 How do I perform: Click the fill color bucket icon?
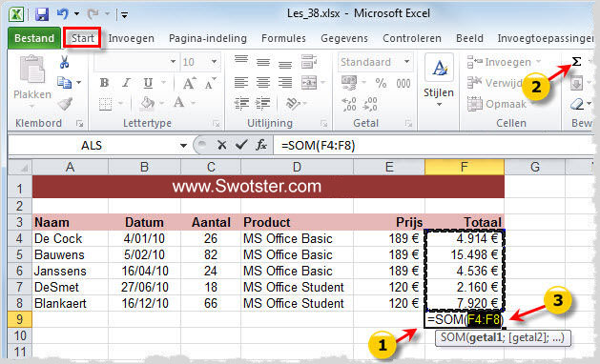click(x=147, y=103)
